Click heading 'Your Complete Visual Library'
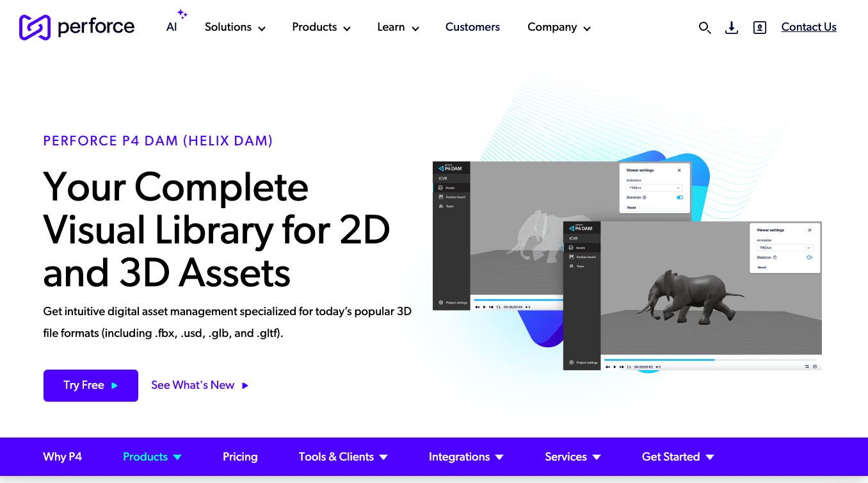The height and width of the screenshot is (483, 868). 217,230
